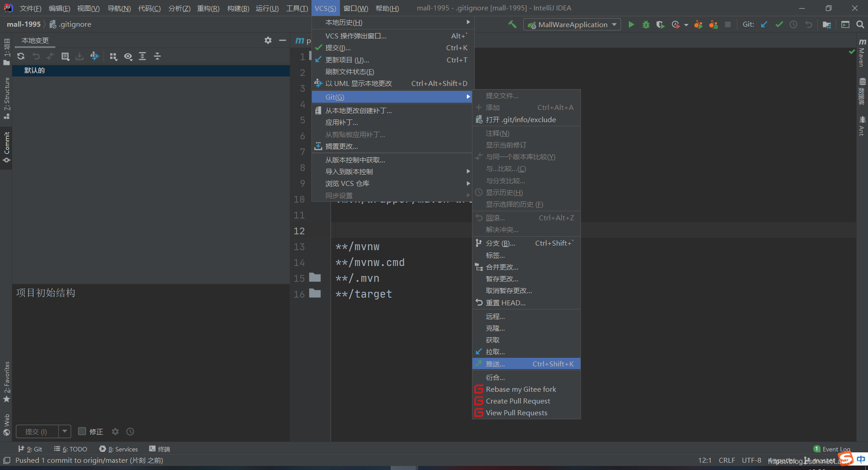The width and height of the screenshot is (868, 470).
Task: Open the Search Everywhere magnifier icon
Action: (860, 24)
